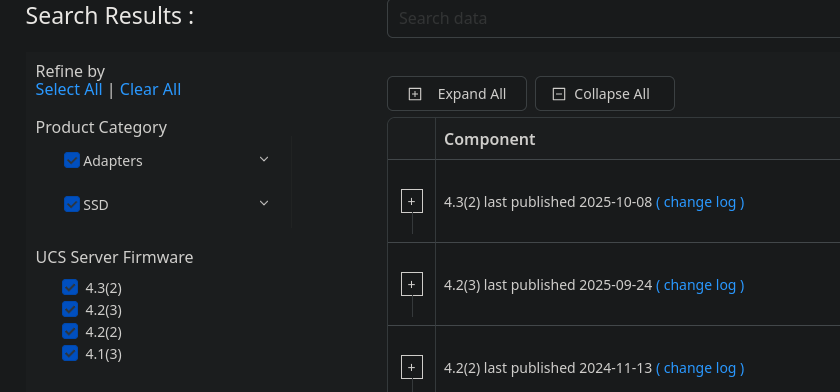Uncheck the Adapters checkbox
Screen dimensions: 840x392
[72, 160]
